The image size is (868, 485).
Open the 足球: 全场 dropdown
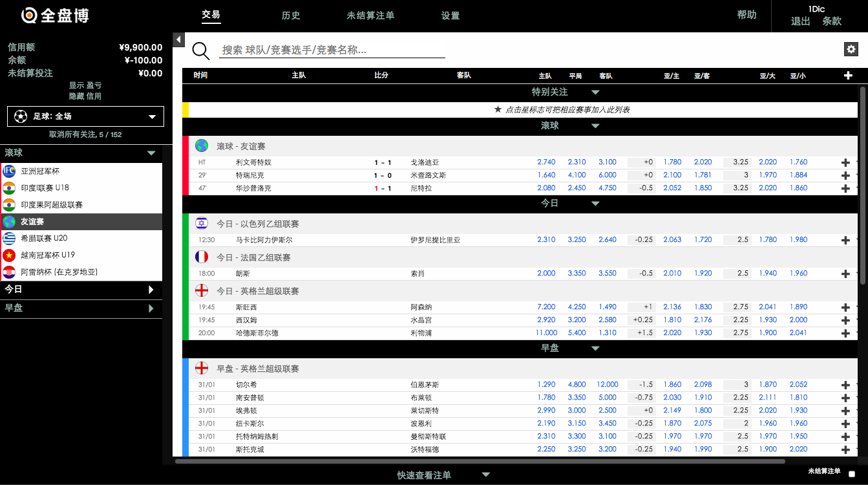point(85,116)
